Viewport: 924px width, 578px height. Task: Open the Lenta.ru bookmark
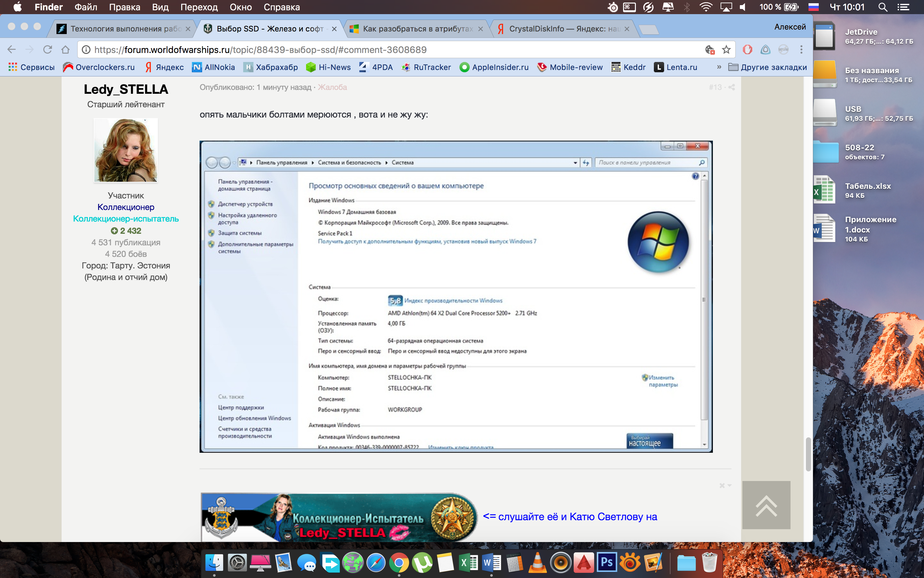[675, 67]
